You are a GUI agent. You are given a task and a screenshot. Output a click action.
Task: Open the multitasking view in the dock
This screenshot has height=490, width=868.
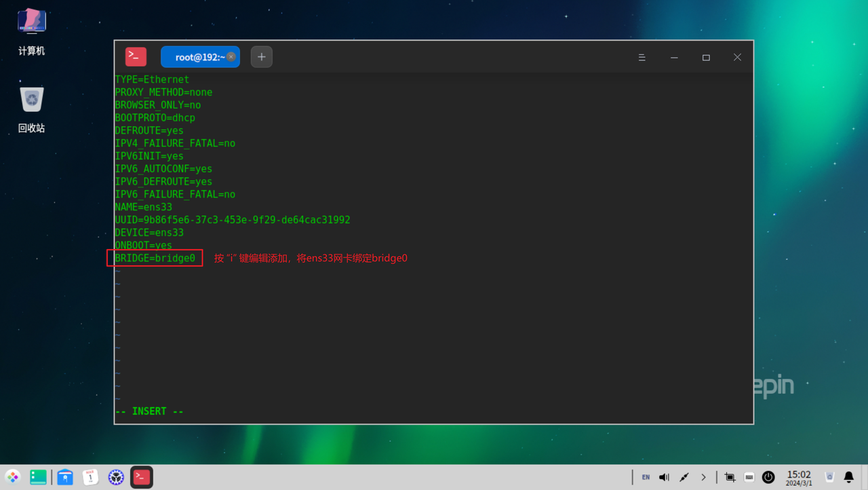39,477
